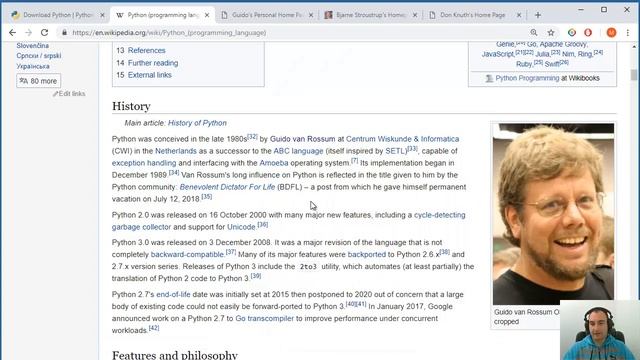Click the pencil icon beside Edit links
640x360 pixels.
(x=56, y=94)
